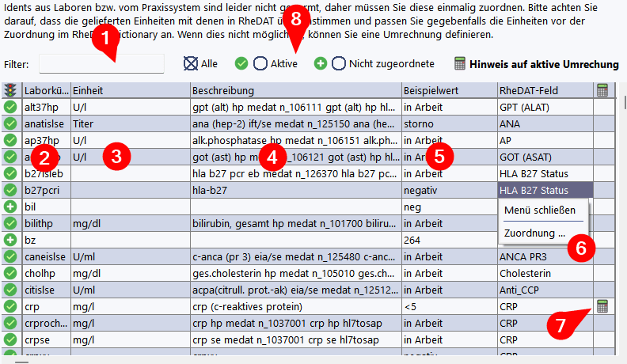Image resolution: width=627 pixels, height=364 pixels.
Task: Click green plus status icon in bil row
Action: click(x=10, y=207)
